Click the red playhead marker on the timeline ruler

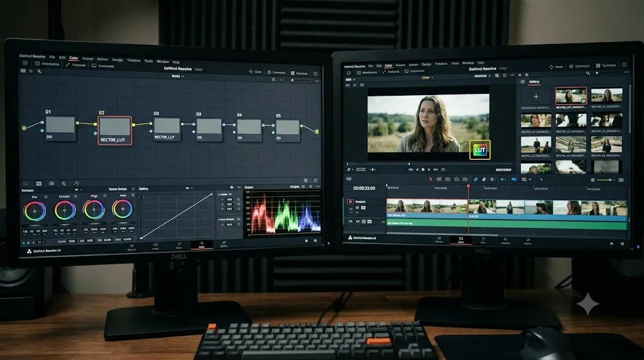click(x=468, y=187)
